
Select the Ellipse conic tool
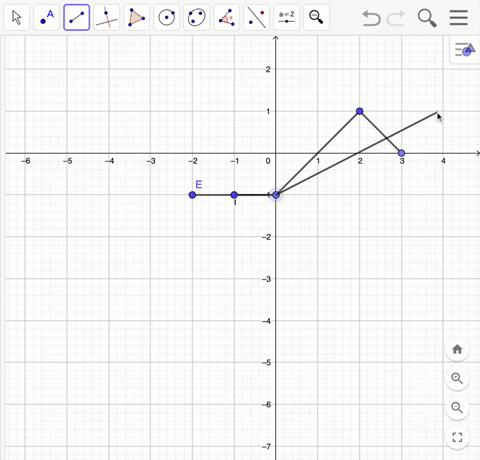(x=197, y=17)
